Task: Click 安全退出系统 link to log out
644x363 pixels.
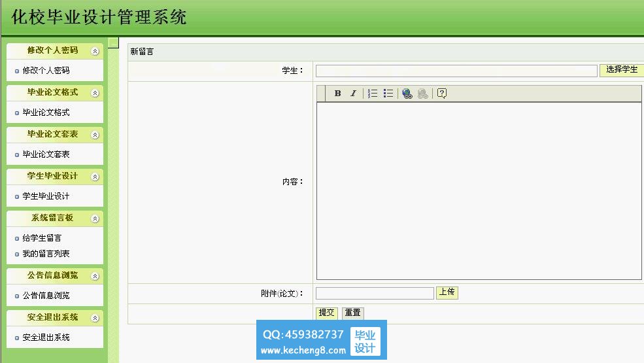Action: coord(46,337)
